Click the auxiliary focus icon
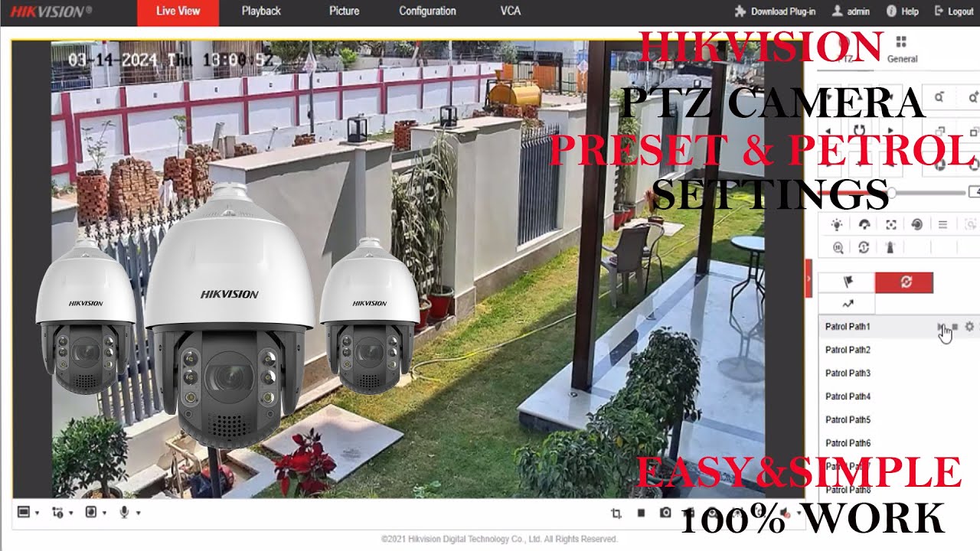This screenshot has width=980, height=551. (890, 224)
